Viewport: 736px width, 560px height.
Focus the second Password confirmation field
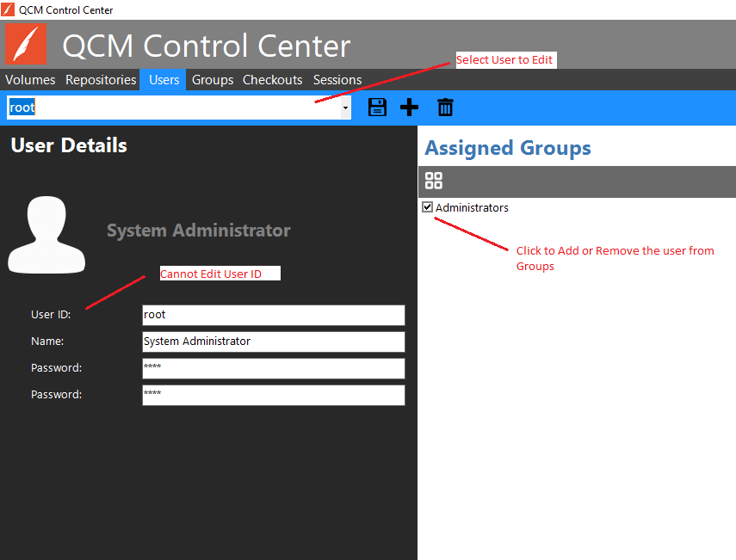click(273, 395)
